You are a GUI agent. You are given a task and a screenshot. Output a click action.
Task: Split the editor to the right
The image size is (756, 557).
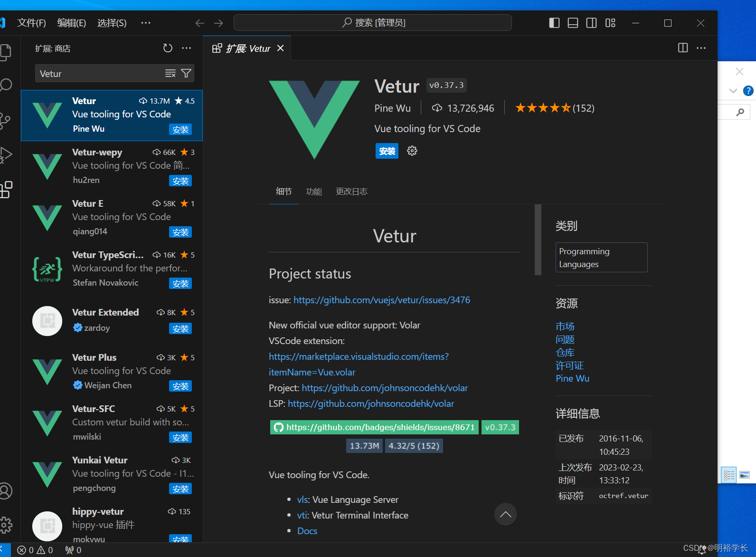[683, 48]
